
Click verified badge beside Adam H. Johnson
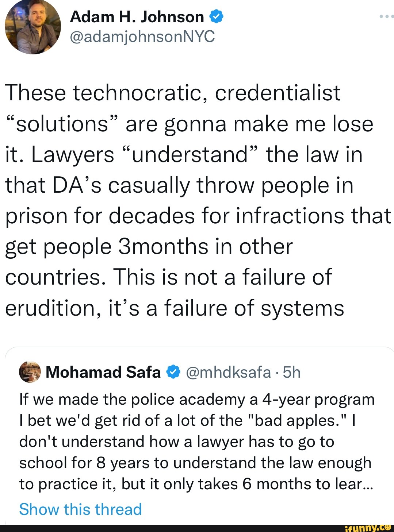click(x=217, y=17)
